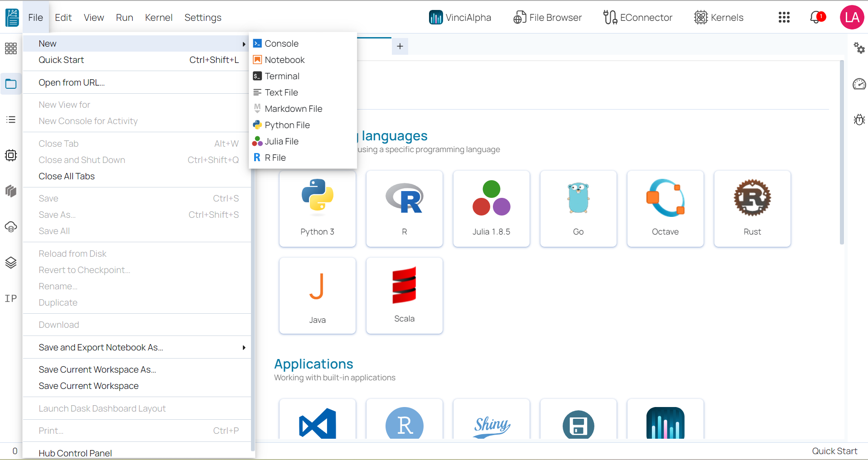Screen dimensions: 868x460
Task: Choose Notebook from New submenu
Action: click(303, 60)
